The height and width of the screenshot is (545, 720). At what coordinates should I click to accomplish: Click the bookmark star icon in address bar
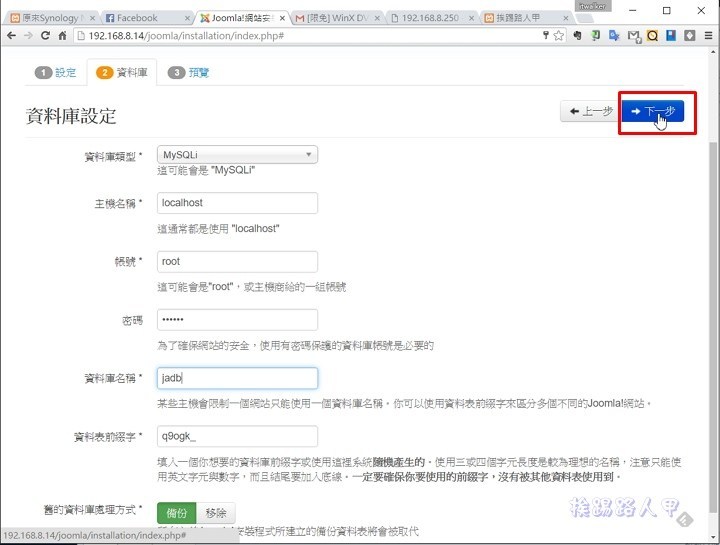click(x=561, y=36)
